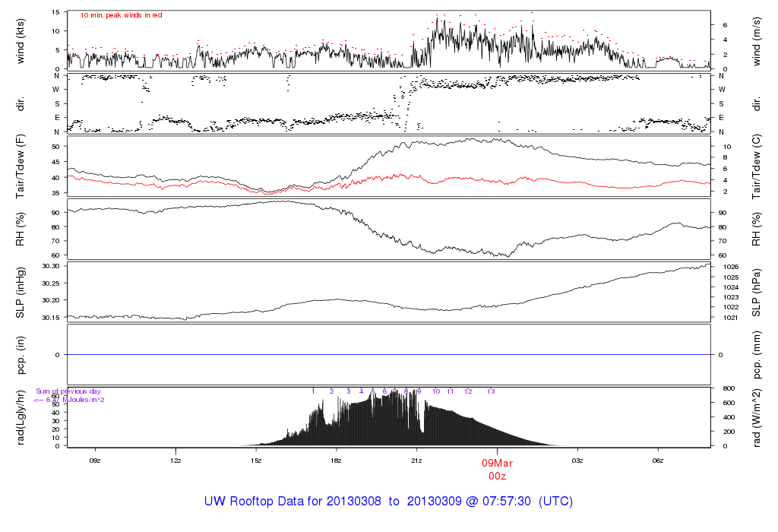Click the 'rad (W/m^2)' axis label
The image size is (778, 532).
[757, 418]
